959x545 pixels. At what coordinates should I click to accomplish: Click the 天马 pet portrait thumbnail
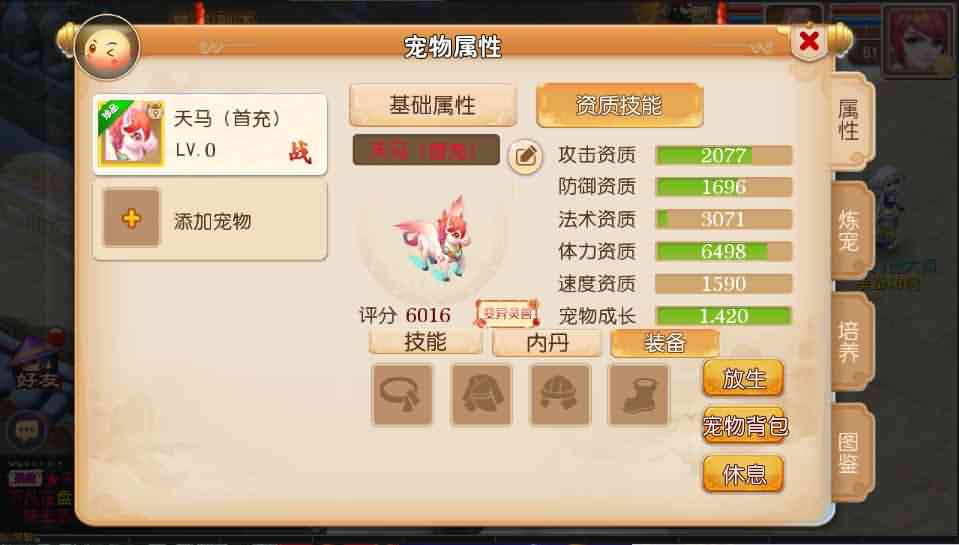click(x=131, y=133)
